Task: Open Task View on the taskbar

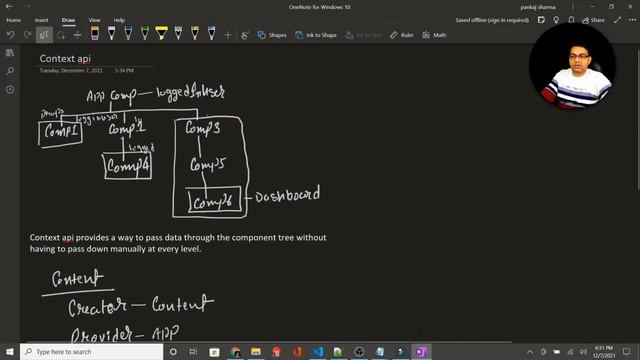Action: [193, 351]
